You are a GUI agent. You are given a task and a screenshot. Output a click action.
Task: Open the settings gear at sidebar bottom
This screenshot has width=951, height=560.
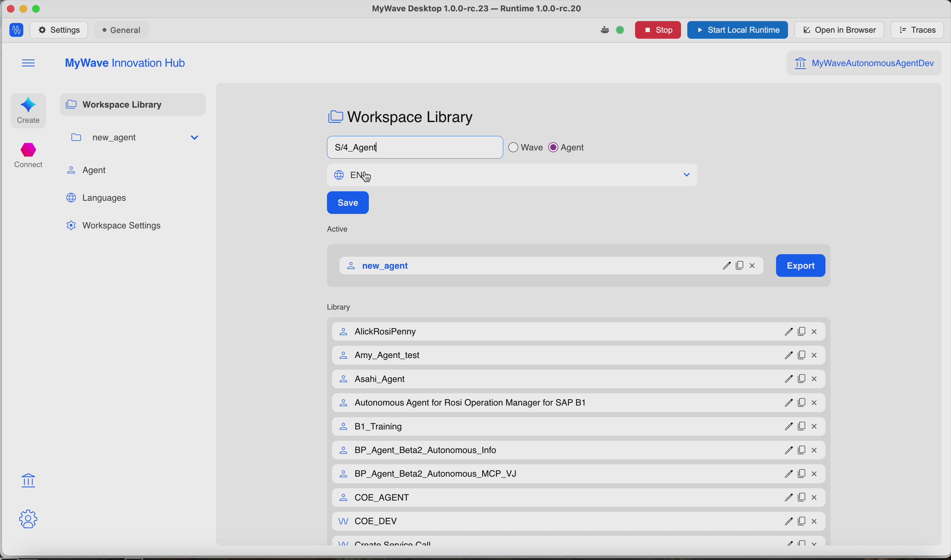pyautogui.click(x=28, y=520)
